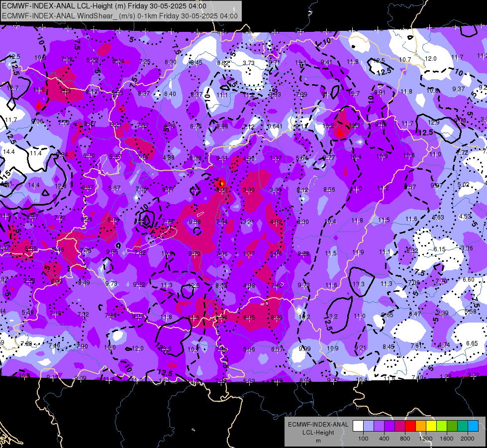Screen dimensions: 487x448
Task: Click the '3.21' wind shear value
Action: tap(248, 222)
